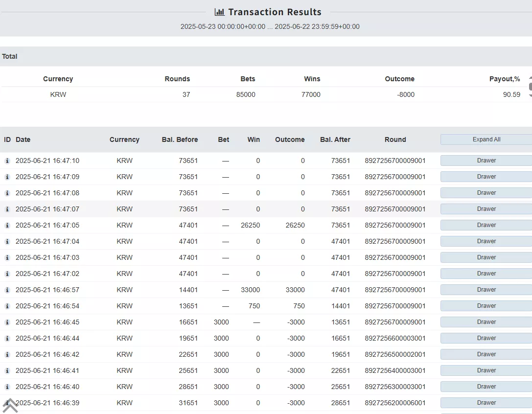Click the Payout,% column header
Image resolution: width=532 pixels, height=414 pixels.
(505, 79)
